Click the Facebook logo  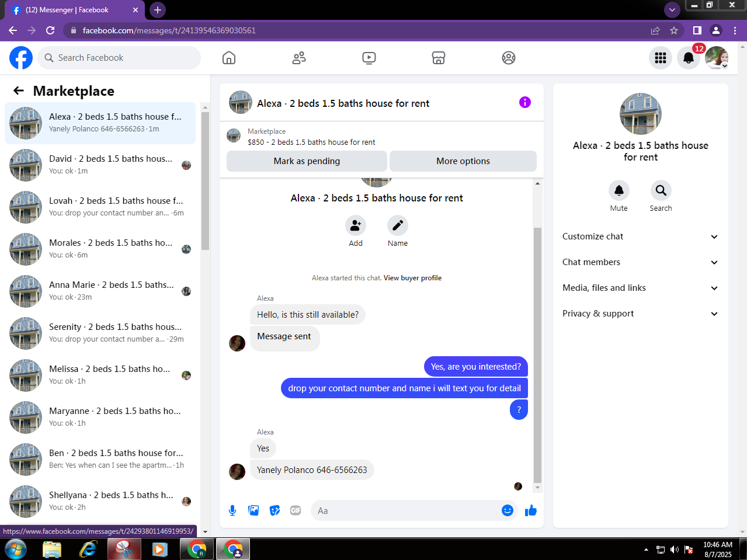tap(21, 58)
